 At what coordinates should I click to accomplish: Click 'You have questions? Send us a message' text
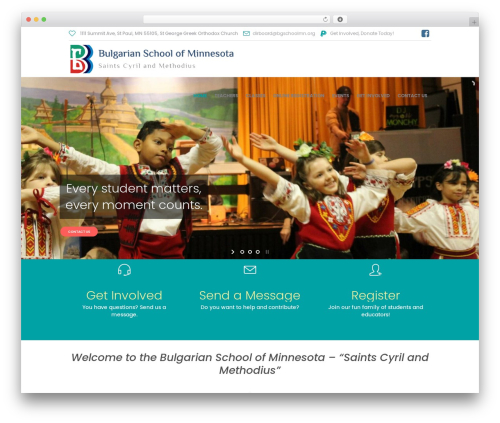pyautogui.click(x=124, y=311)
